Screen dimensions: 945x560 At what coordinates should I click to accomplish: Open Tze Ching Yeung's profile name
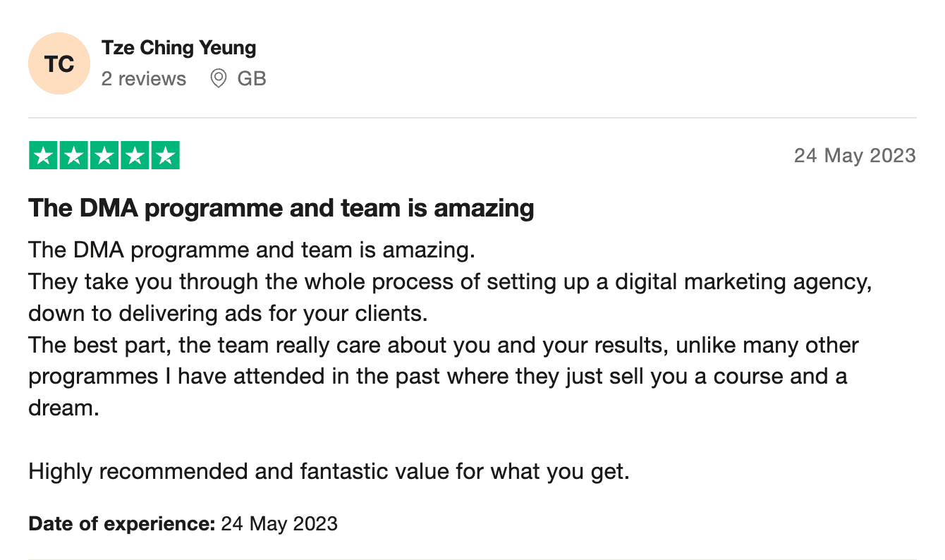(x=178, y=48)
